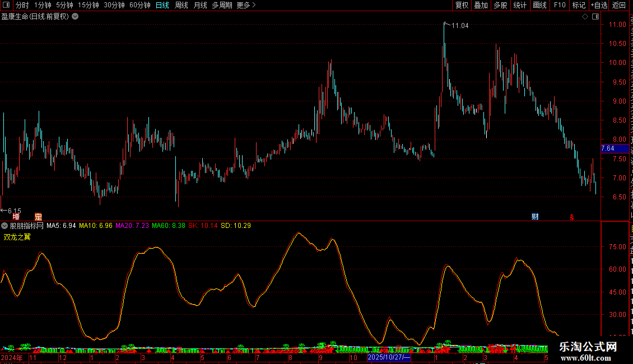This screenshot has width=633, height=364.
Task: Click the 财 financial report marker
Action: click(536, 217)
